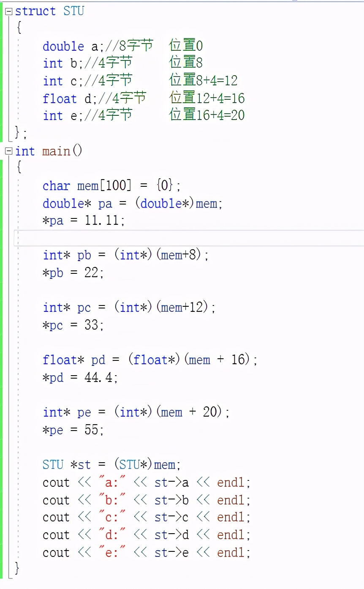Click the cout line printing "a:"
The width and height of the screenshot is (364, 589).
point(147,483)
